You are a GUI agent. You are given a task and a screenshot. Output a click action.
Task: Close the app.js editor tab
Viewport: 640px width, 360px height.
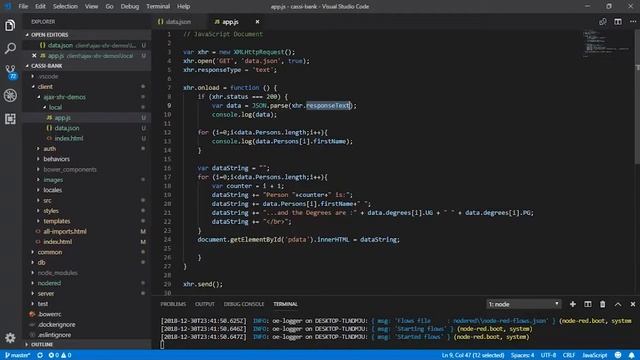click(x=257, y=22)
